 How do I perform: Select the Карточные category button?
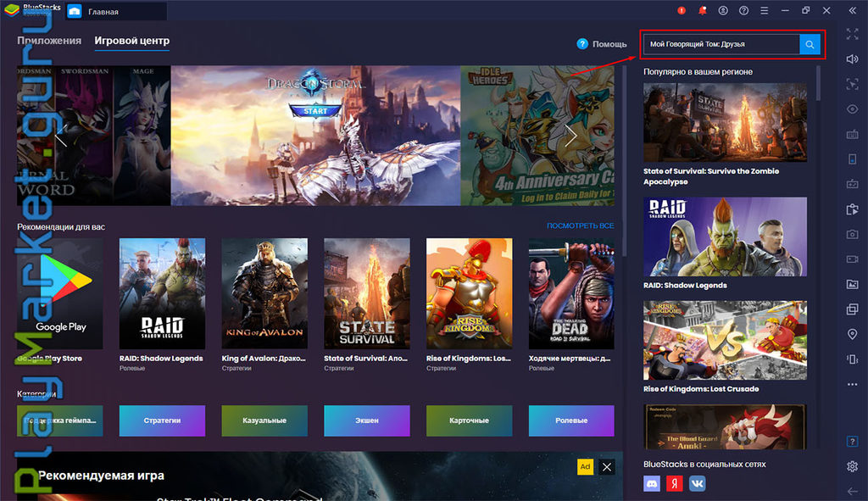coord(470,420)
